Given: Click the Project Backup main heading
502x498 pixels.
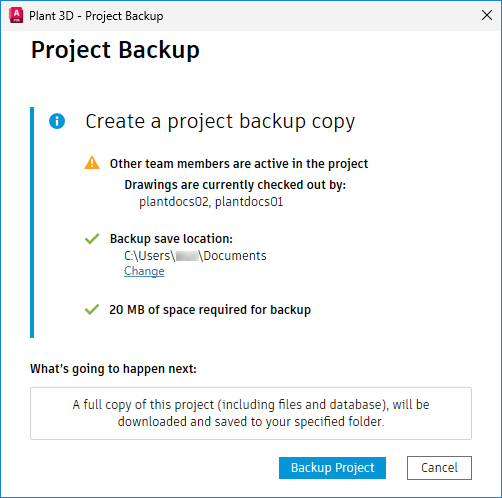Looking at the screenshot, I should click(x=115, y=50).
